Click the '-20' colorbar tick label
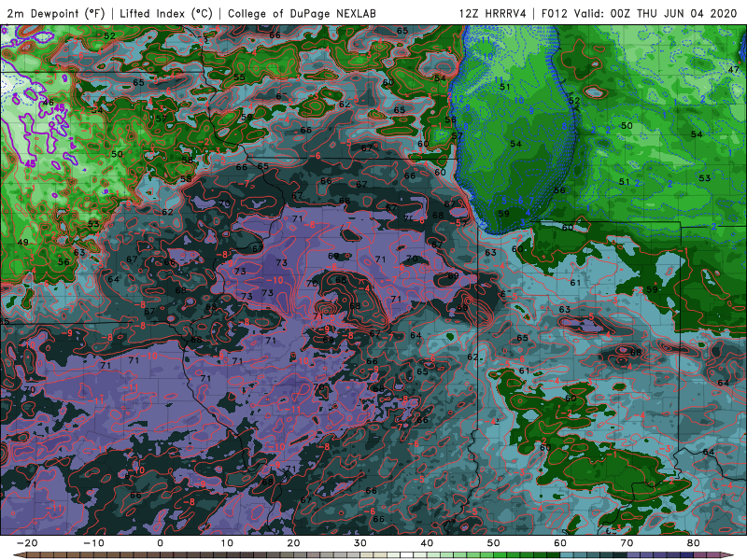 pyautogui.click(x=27, y=543)
